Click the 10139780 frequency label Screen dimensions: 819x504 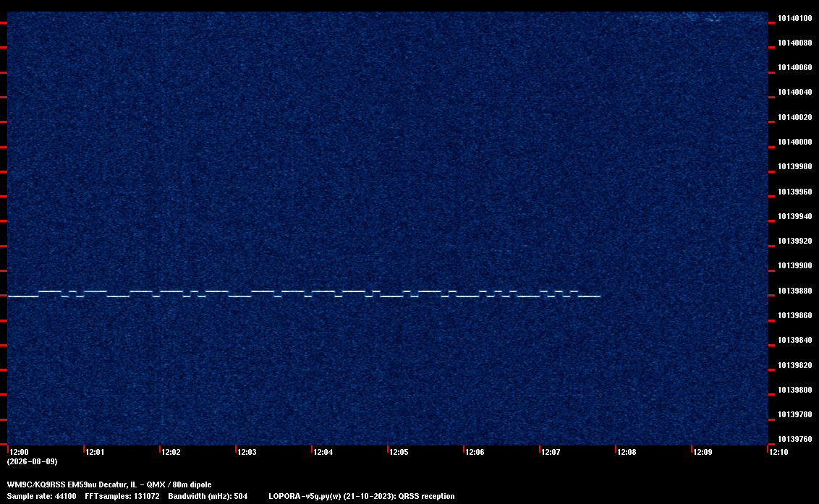pyautogui.click(x=794, y=414)
